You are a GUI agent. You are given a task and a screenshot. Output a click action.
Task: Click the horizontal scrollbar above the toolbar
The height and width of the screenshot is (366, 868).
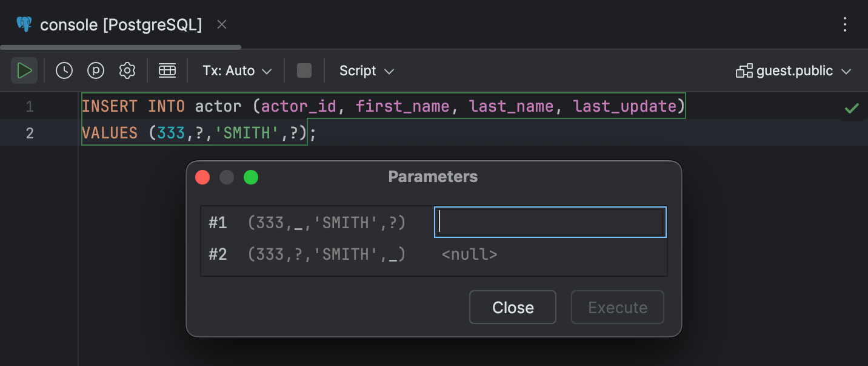pyautogui.click(x=121, y=46)
